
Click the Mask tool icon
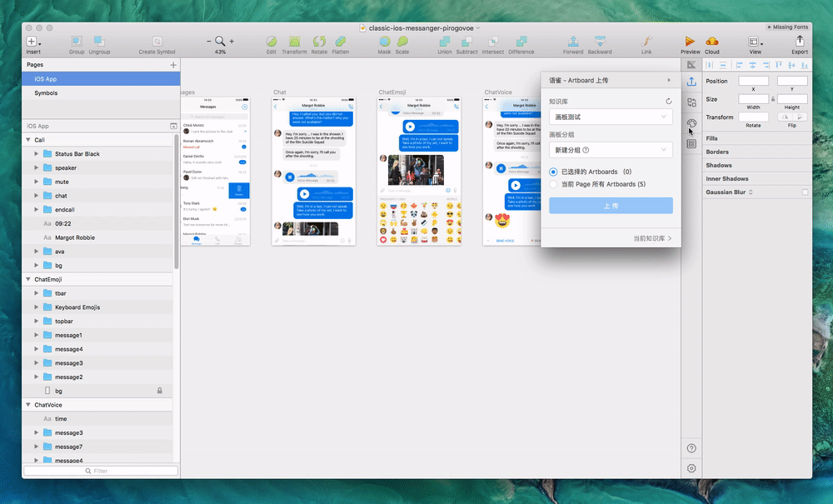[384, 42]
